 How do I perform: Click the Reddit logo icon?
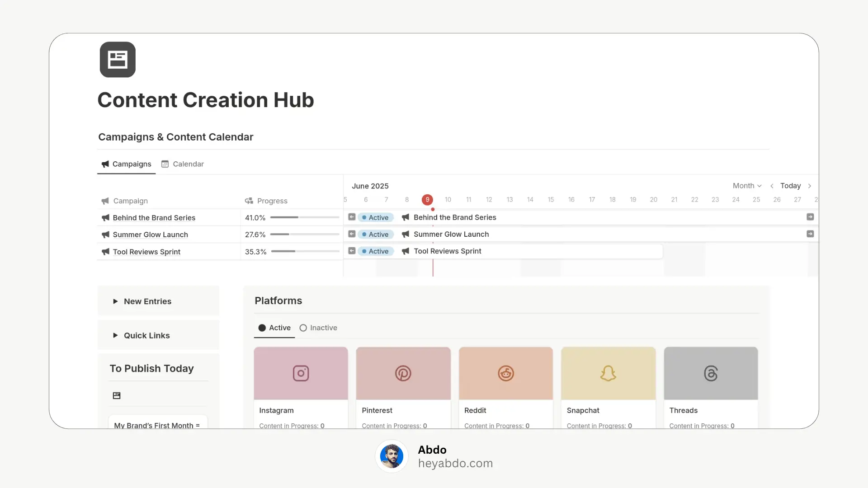[x=506, y=373]
